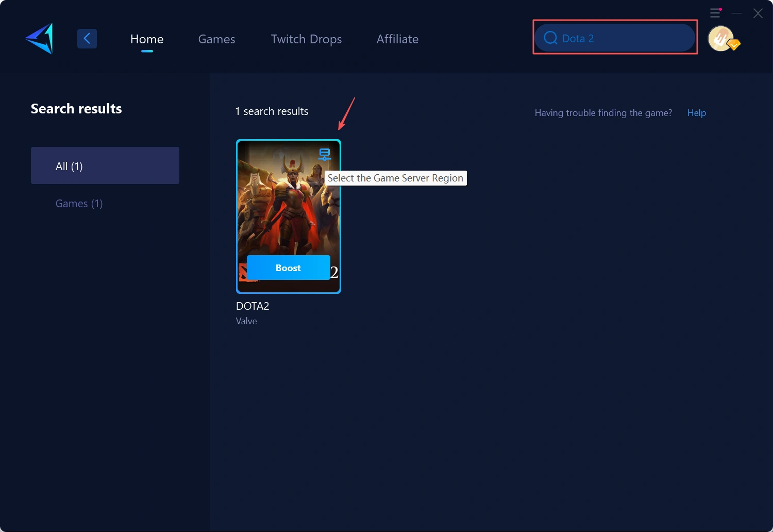The width and height of the screenshot is (773, 532).
Task: Click the GearUP Booster logo
Action: point(38,38)
